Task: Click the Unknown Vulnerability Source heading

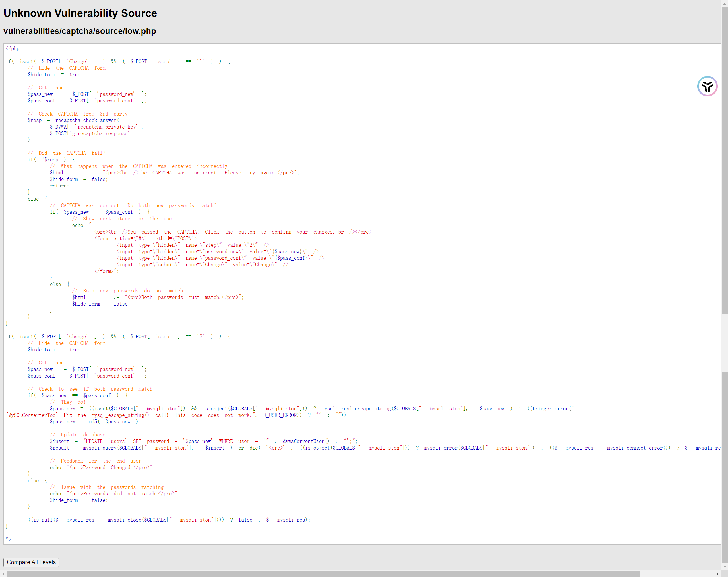Action: pos(80,13)
